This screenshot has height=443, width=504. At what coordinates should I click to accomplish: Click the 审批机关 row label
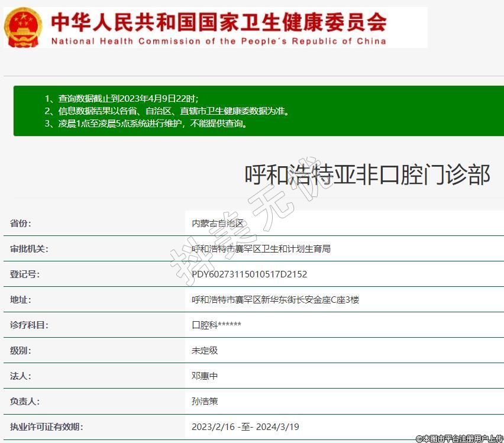(29, 249)
